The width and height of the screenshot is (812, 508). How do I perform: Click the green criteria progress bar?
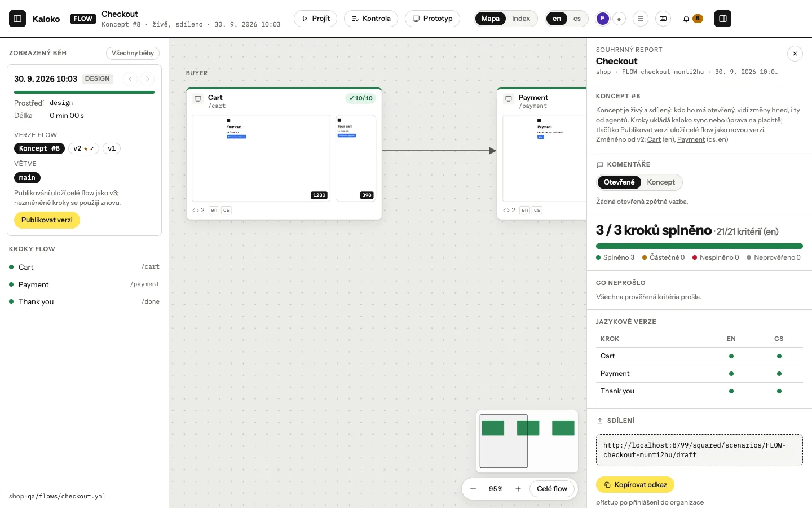point(699,246)
